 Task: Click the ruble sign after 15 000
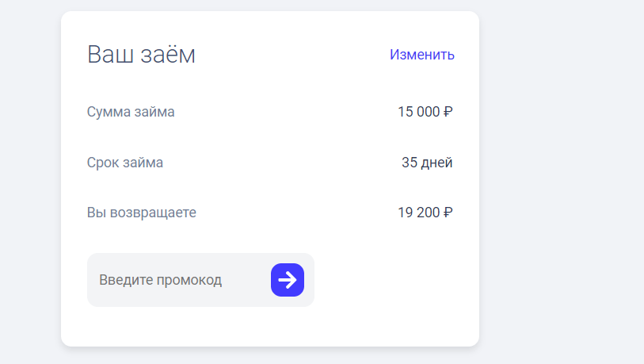pyautogui.click(x=448, y=112)
